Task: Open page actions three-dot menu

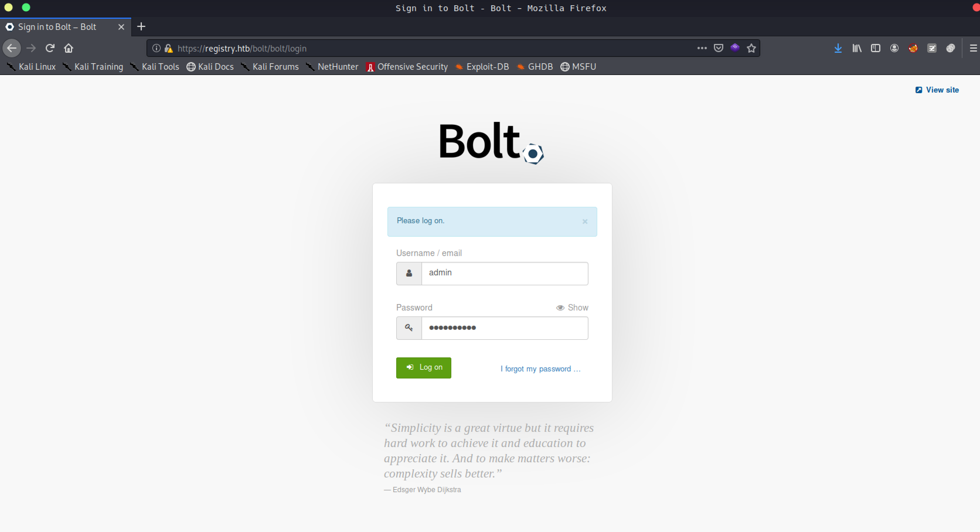Action: coord(702,48)
